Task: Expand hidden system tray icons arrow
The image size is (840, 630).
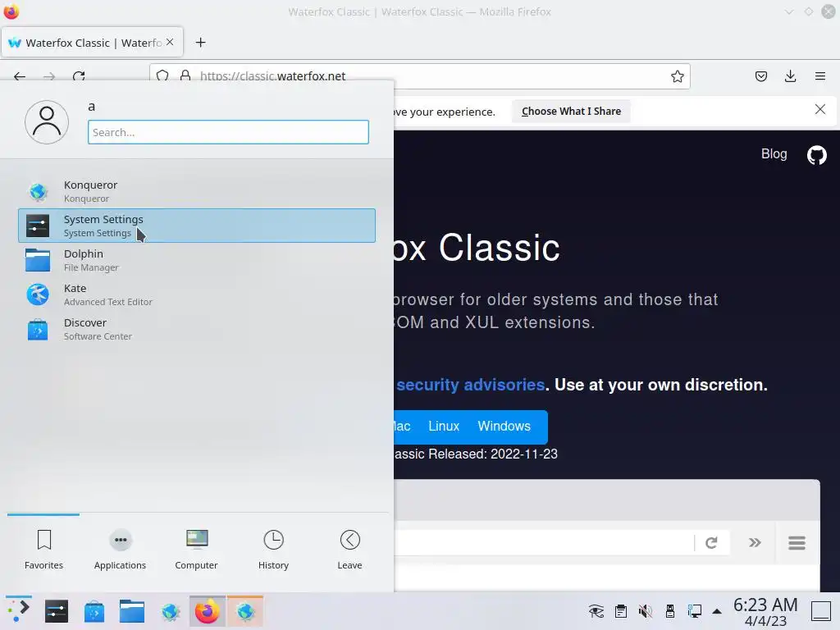Action: [x=717, y=611]
